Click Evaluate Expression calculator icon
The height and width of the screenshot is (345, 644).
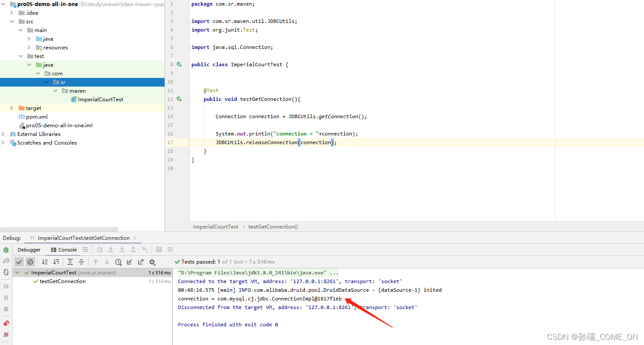159,250
